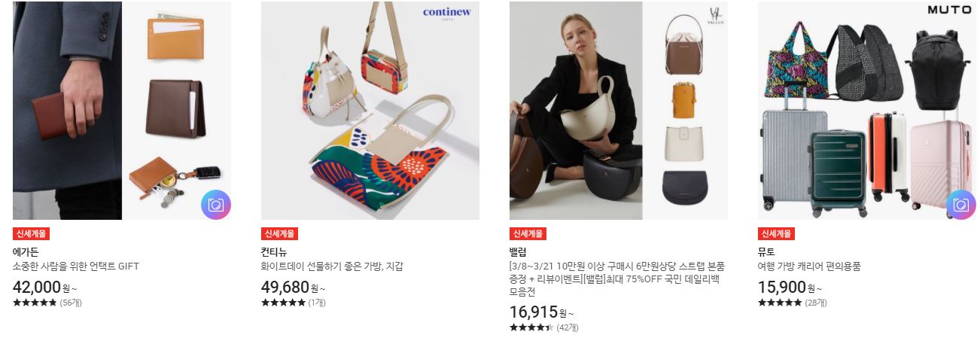Image resolution: width=980 pixels, height=341 pixels.
Task: Click the star rating under the 15,900원 price
Action: 780,303
